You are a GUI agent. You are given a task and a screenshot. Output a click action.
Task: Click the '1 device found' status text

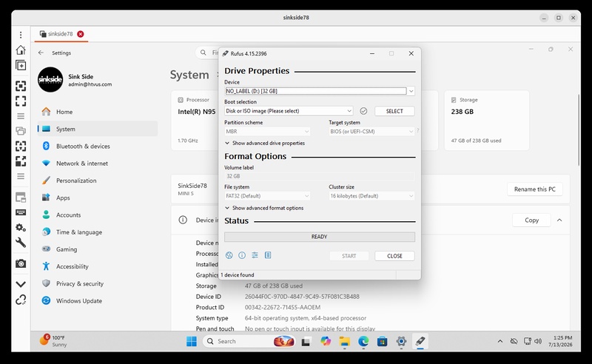tap(238, 275)
